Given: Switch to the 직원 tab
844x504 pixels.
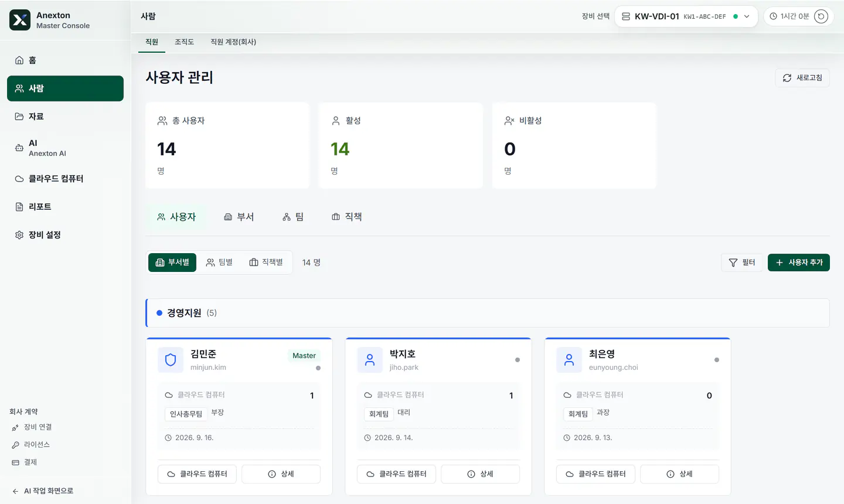Looking at the screenshot, I should click(152, 42).
